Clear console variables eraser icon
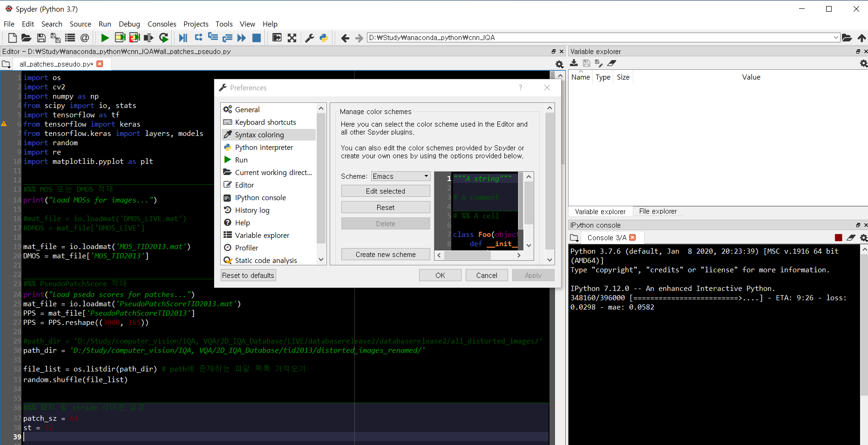 (x=851, y=238)
